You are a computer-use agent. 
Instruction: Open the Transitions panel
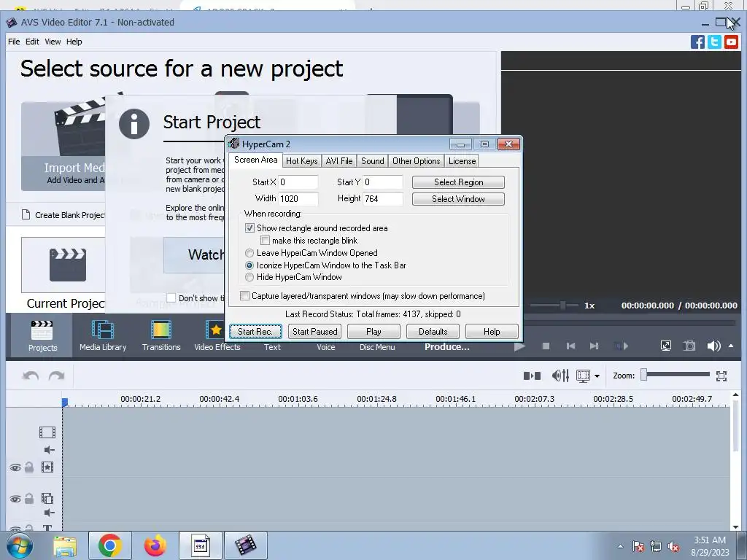[x=161, y=335]
